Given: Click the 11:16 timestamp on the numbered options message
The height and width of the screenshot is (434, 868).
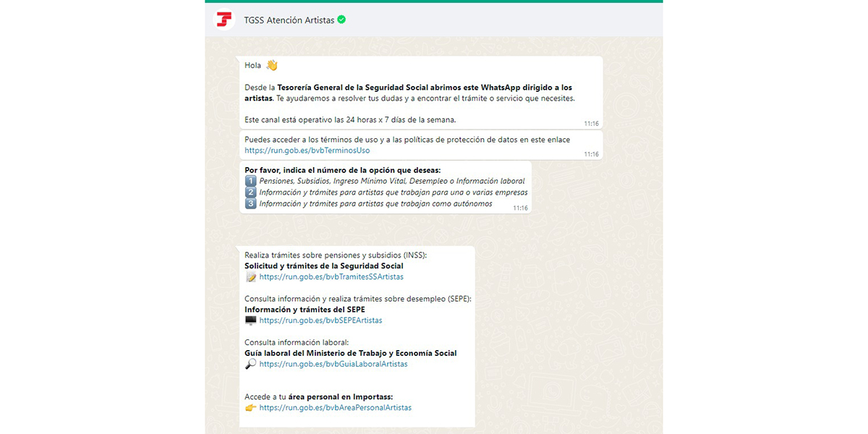Looking at the screenshot, I should click(521, 208).
